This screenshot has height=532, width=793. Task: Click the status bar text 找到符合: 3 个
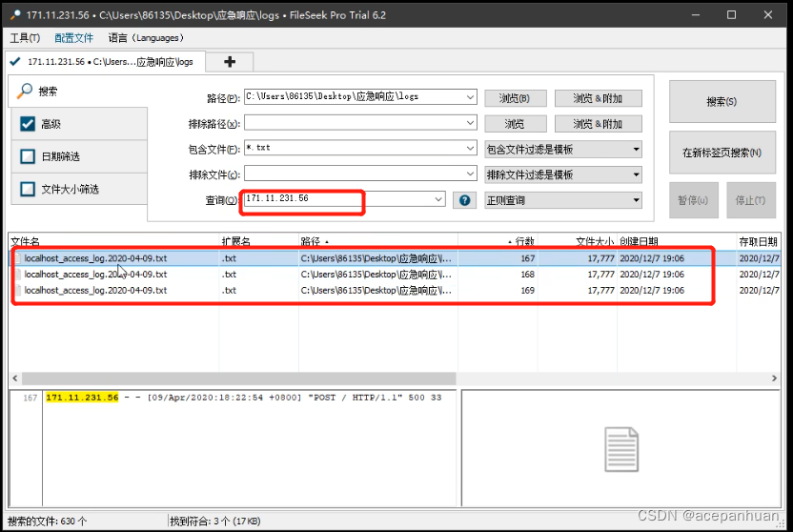coord(215,521)
